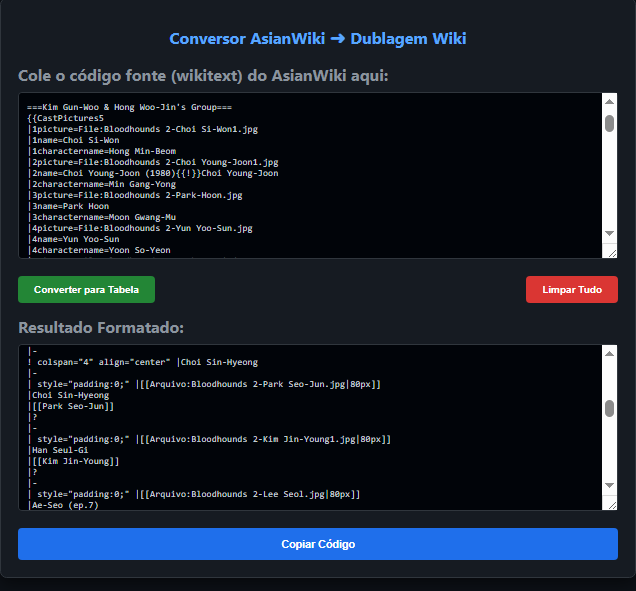This screenshot has height=591, width=636.
Task: Click the Resultado Formatado heading
Action: pos(101,328)
